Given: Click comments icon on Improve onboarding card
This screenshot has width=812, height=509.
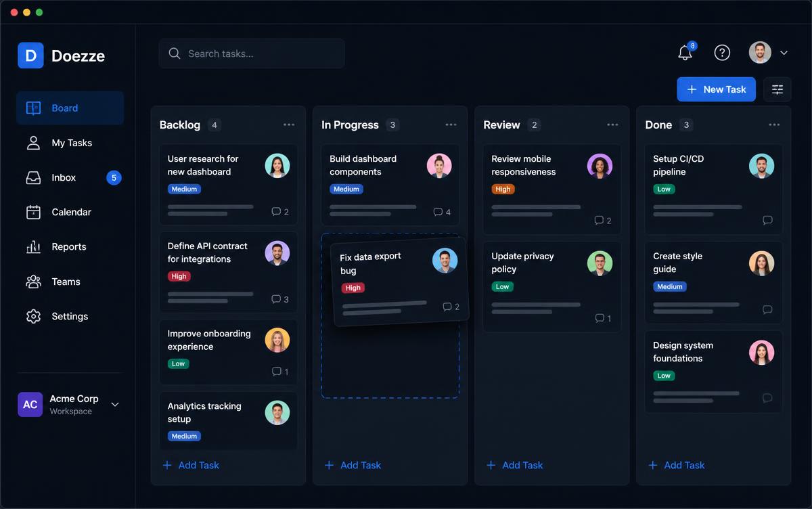Looking at the screenshot, I should 276,372.
